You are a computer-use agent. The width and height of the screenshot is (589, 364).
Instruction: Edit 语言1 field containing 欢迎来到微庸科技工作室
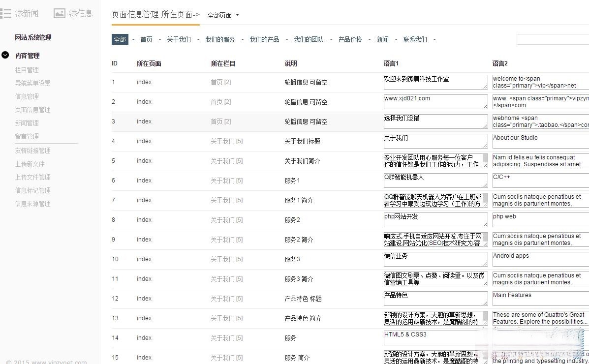[x=435, y=82]
